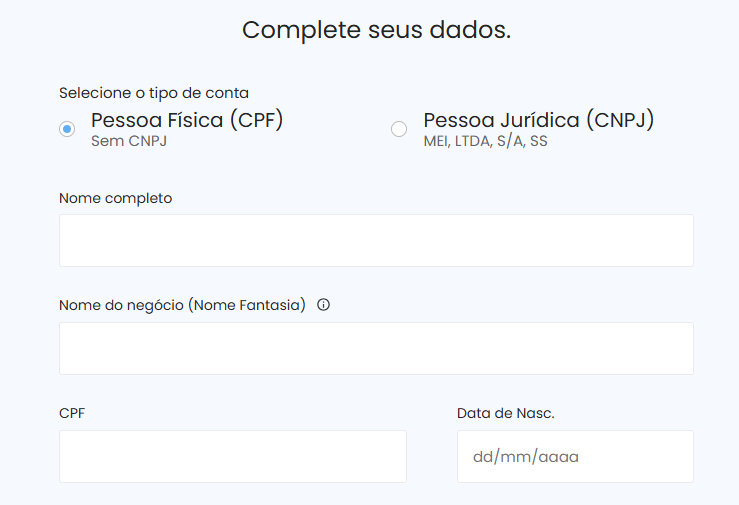Click the dd/mm/aaaa date field

tap(575, 456)
